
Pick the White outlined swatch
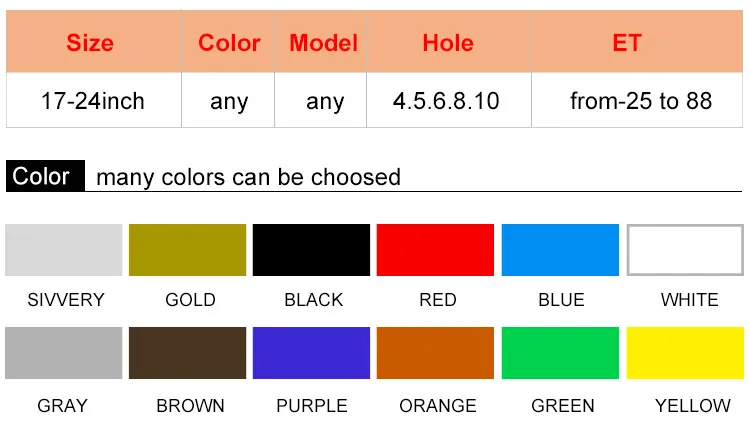click(x=685, y=250)
